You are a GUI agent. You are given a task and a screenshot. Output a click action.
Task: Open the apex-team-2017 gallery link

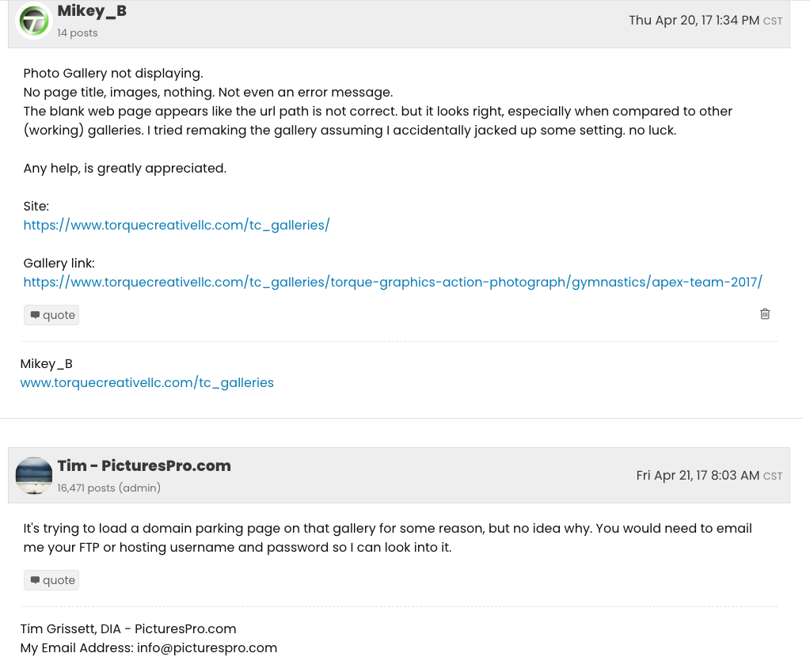[393, 282]
